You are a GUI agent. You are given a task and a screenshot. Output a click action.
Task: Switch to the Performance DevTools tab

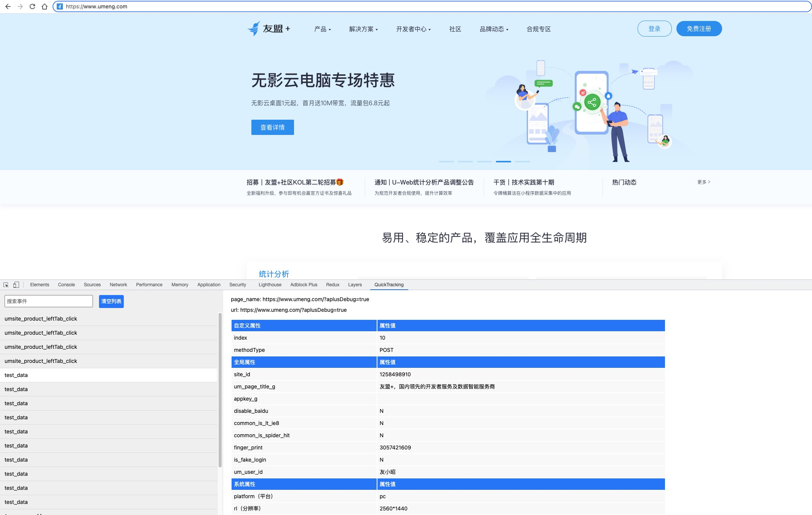[x=149, y=285]
